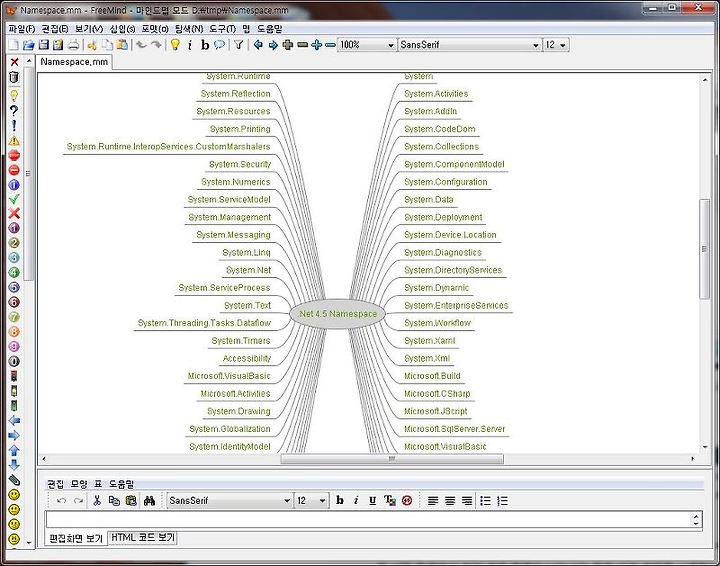Open the 편집(E) menu

[x=55, y=29]
